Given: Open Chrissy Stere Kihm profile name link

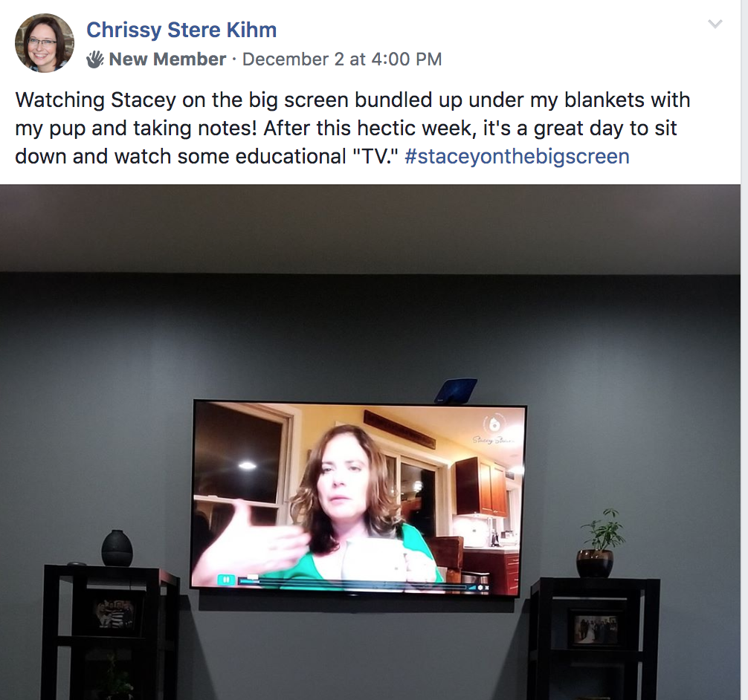Looking at the screenshot, I should [x=181, y=30].
